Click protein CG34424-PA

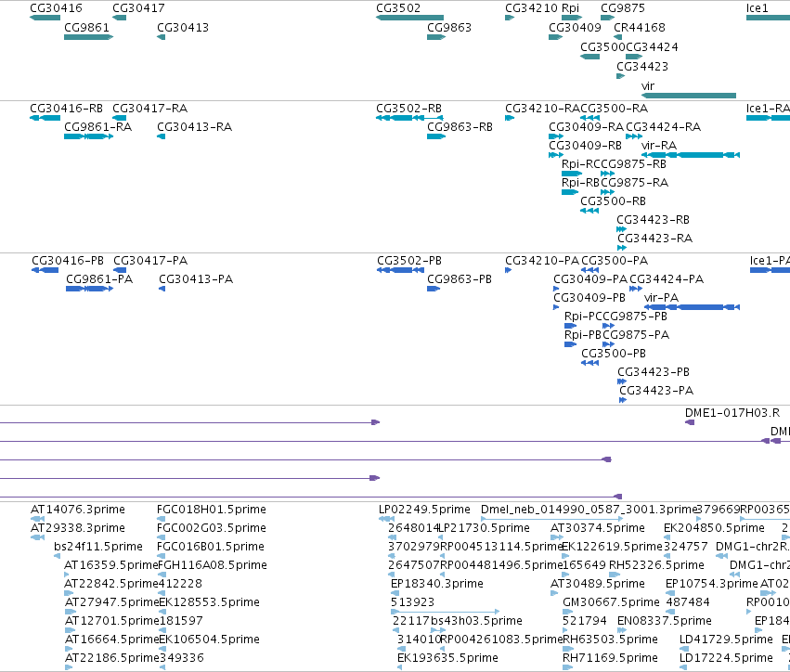point(667,279)
